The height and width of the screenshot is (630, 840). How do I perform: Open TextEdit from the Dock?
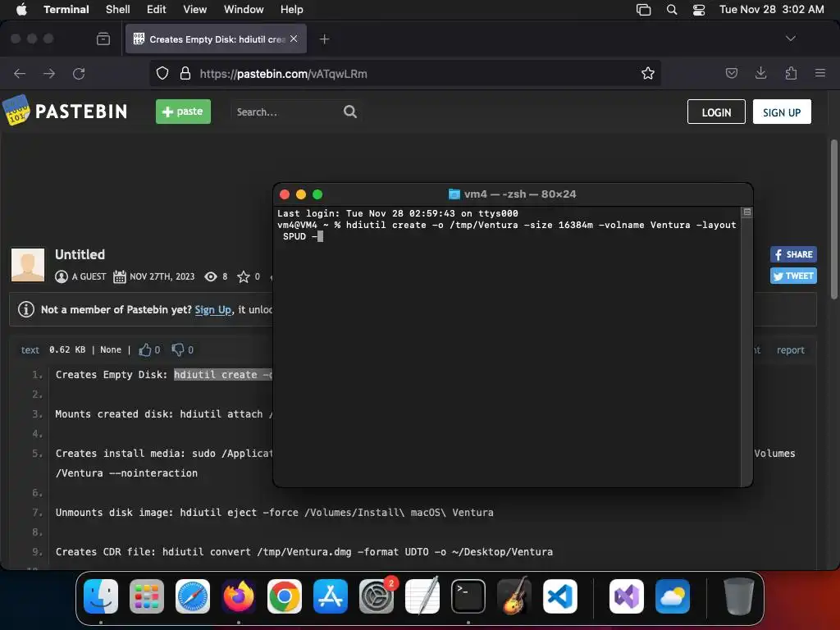point(422,596)
